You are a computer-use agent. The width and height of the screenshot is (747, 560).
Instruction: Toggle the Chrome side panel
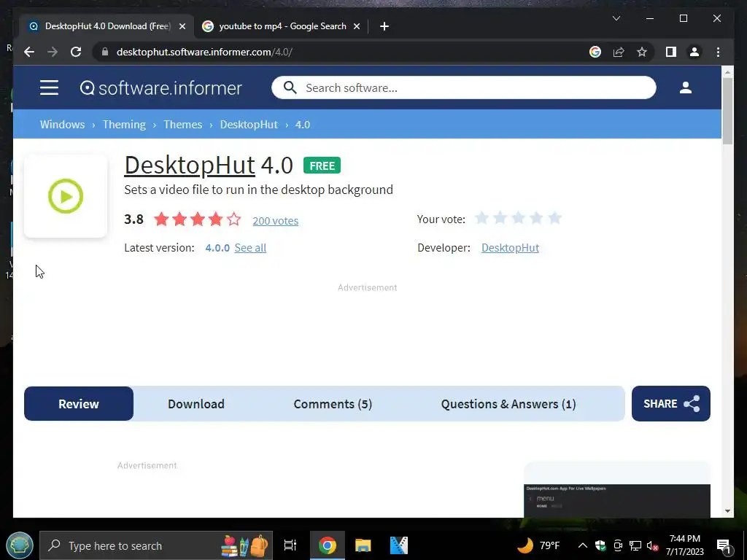point(671,52)
